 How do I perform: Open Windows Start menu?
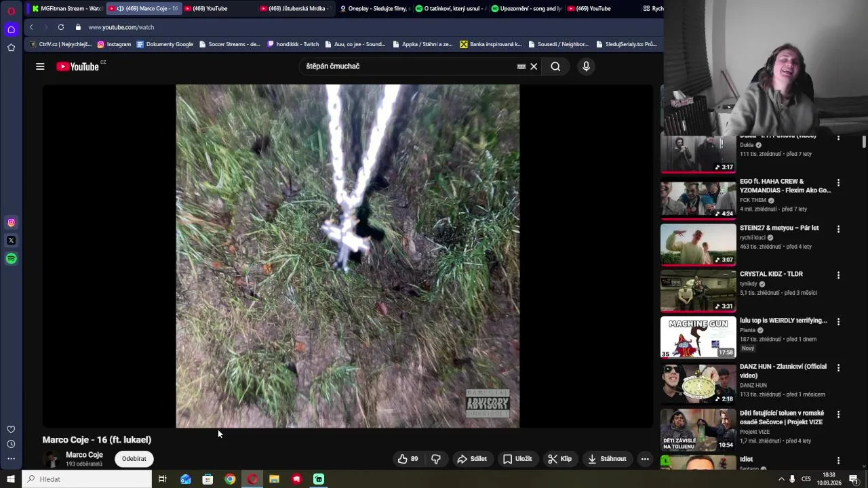[11, 479]
